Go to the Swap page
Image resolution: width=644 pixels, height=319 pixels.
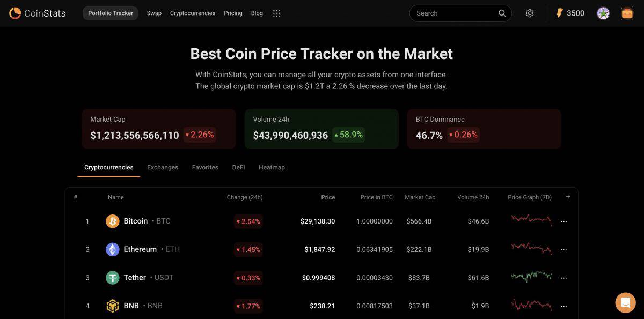click(x=154, y=13)
